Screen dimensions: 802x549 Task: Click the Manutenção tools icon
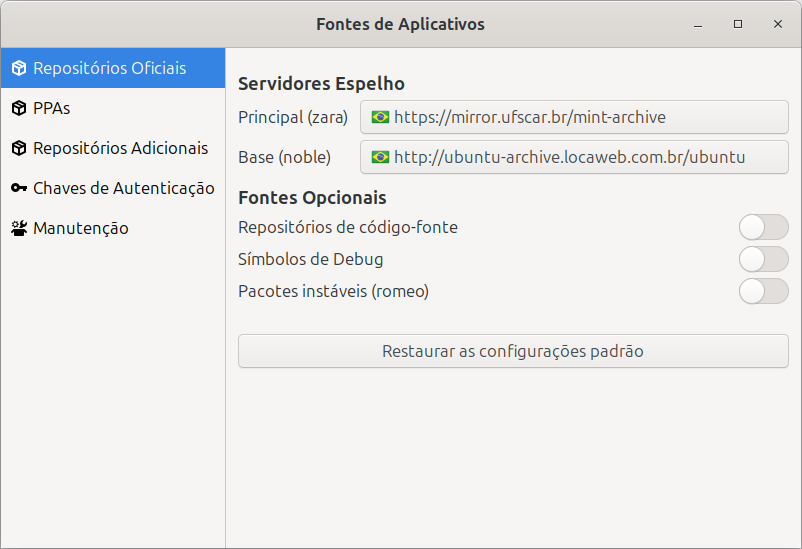(x=19, y=228)
